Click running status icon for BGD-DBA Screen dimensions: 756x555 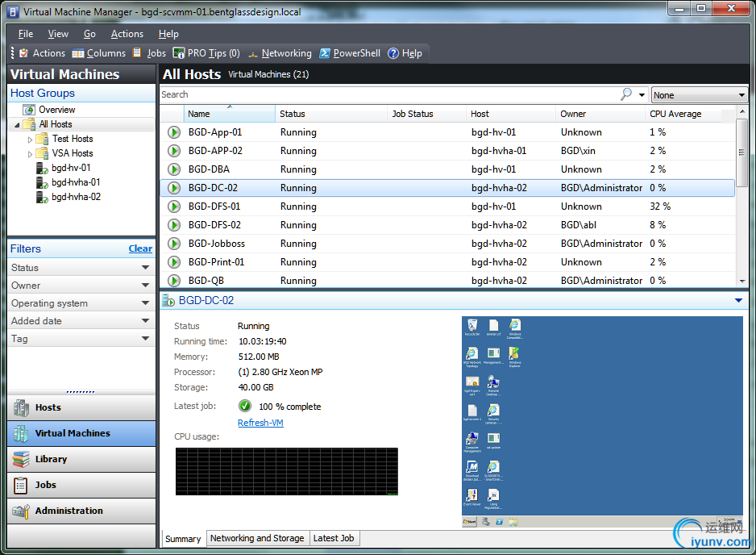(x=174, y=169)
